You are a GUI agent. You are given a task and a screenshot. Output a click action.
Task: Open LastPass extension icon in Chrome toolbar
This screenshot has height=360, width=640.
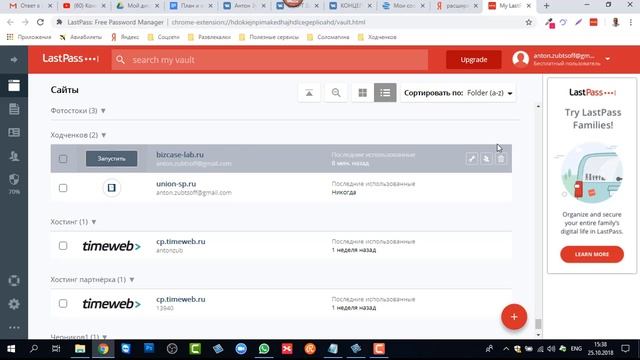click(593, 22)
